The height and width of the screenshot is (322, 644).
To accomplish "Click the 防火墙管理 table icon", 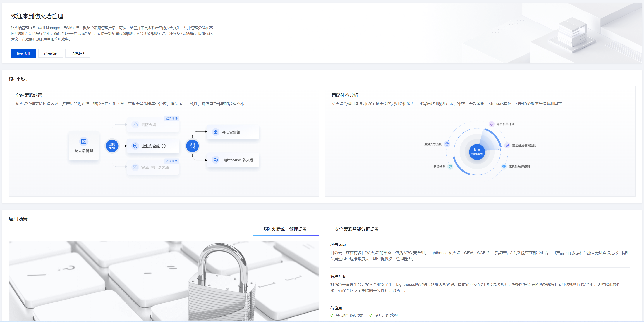I will (84, 141).
